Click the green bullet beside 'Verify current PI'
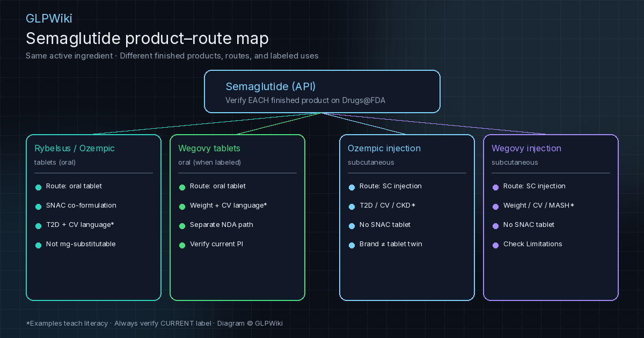The height and width of the screenshot is (338, 644). (182, 246)
